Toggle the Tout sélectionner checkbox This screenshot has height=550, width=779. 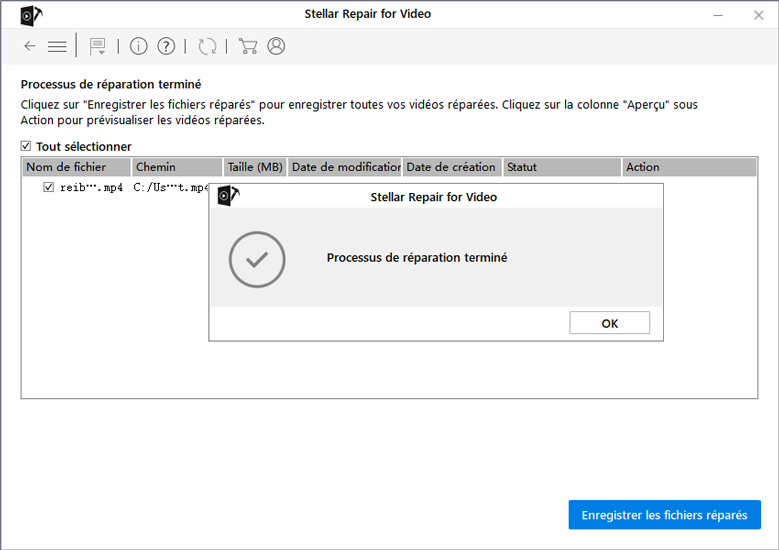[x=26, y=146]
